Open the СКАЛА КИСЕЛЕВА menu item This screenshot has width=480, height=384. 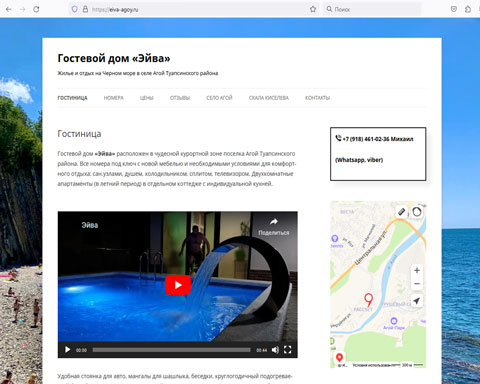coord(269,98)
